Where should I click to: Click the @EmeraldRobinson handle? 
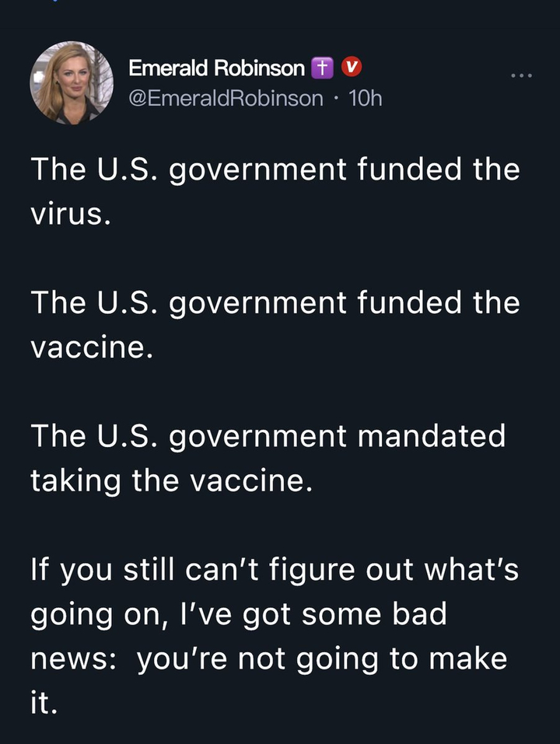coord(226,98)
